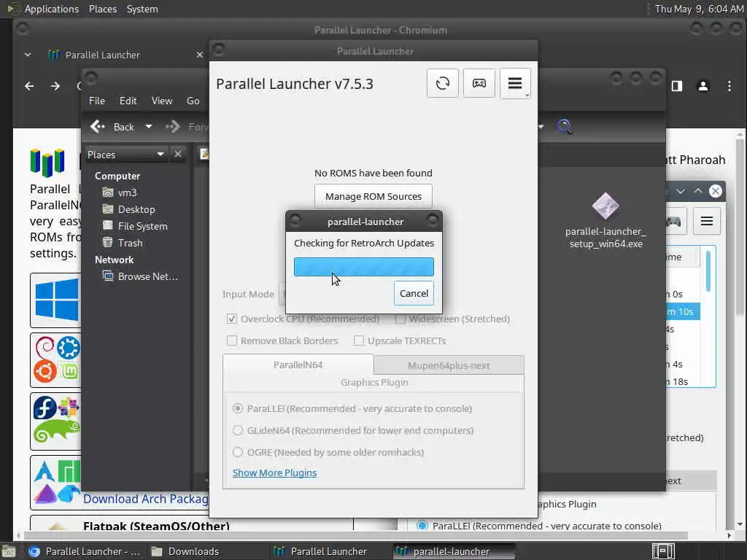Click the hamburger icon in the background screenshot
Screen dimensions: 747x560
pyautogui.click(x=706, y=221)
